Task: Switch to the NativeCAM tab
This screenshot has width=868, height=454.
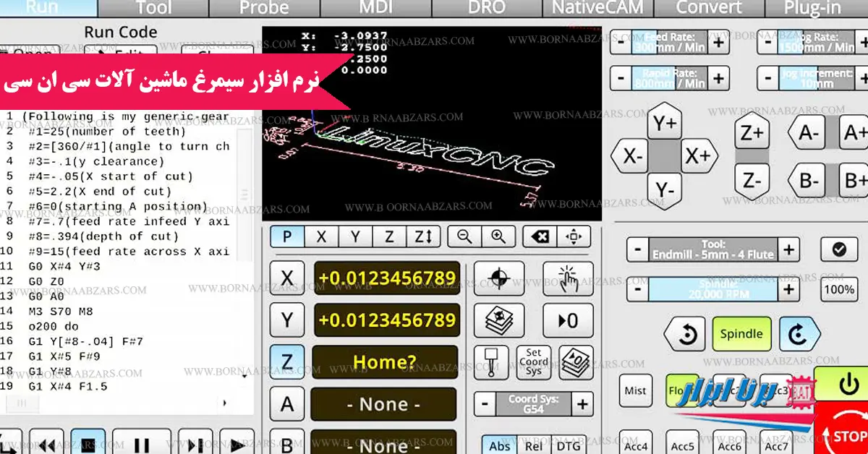Action: pyautogui.click(x=598, y=8)
